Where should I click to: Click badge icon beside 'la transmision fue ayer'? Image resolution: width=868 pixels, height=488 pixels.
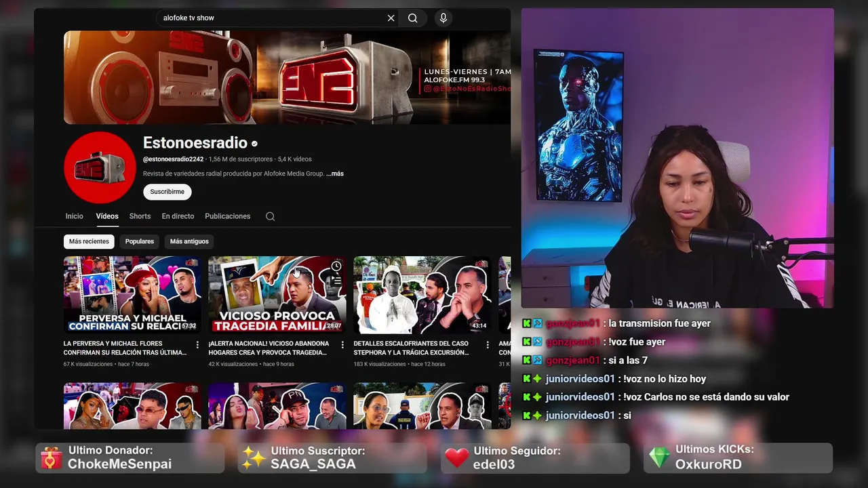point(537,324)
